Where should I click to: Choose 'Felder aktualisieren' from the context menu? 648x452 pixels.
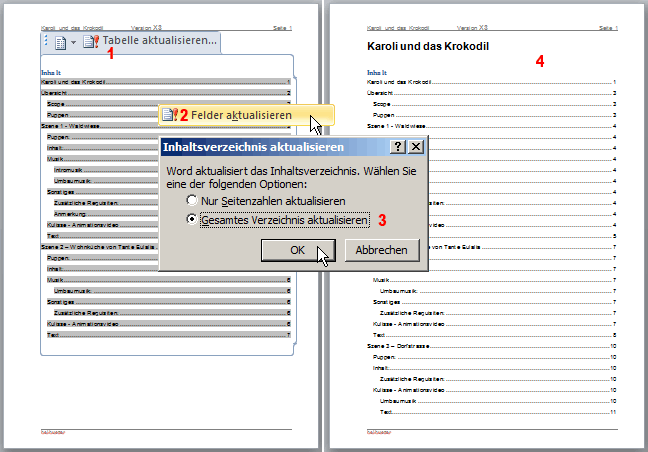pos(242,115)
